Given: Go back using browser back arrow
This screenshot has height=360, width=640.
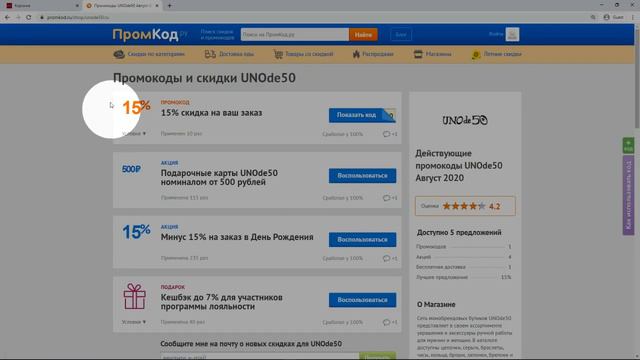Looking at the screenshot, I should coord(7,18).
